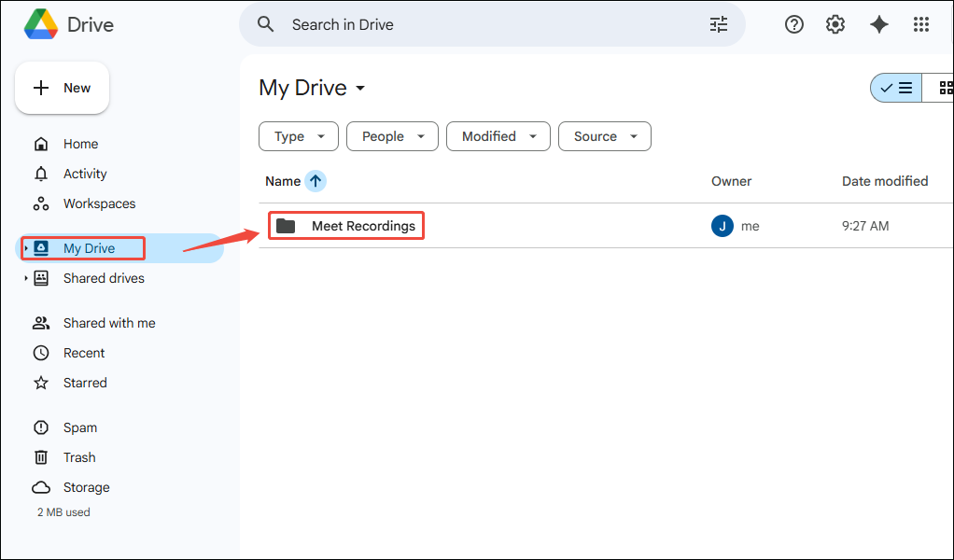Open the advanced search filters icon
This screenshot has width=954, height=560.
[x=718, y=24]
